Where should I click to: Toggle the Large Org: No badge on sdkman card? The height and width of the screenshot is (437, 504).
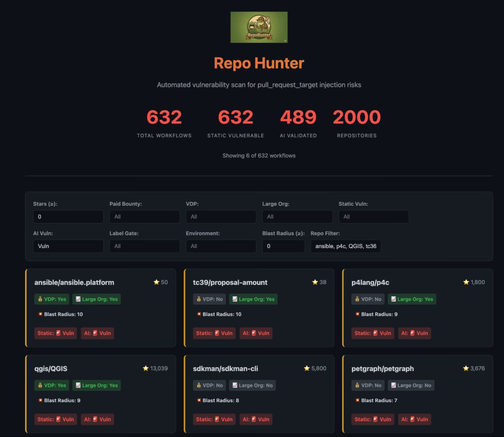click(x=252, y=385)
